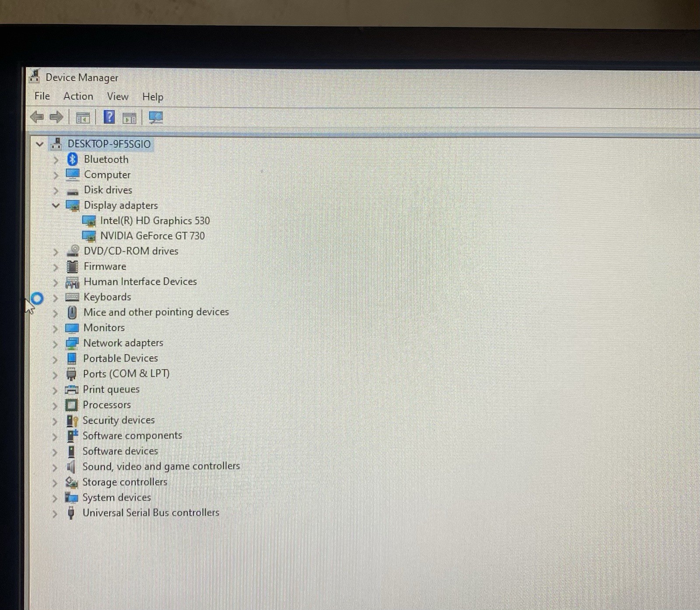The image size is (700, 610).
Task: Click the Ports (COM & LPT) icon
Action: (x=71, y=374)
